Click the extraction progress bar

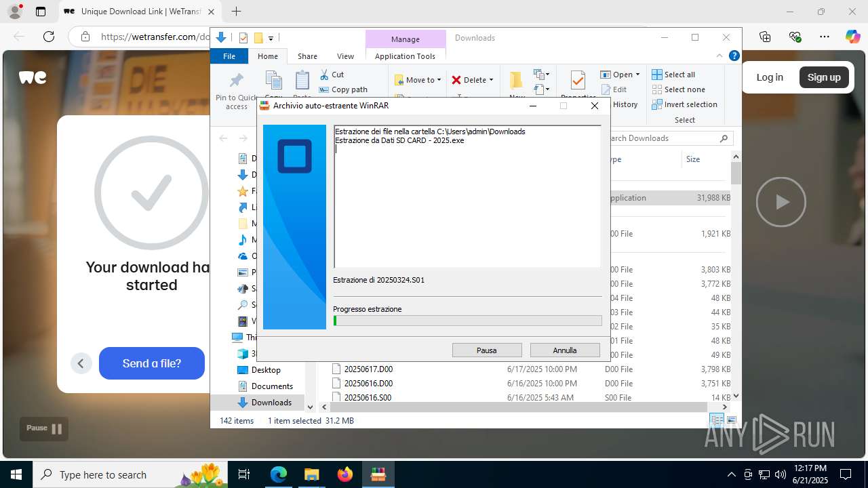(x=467, y=321)
